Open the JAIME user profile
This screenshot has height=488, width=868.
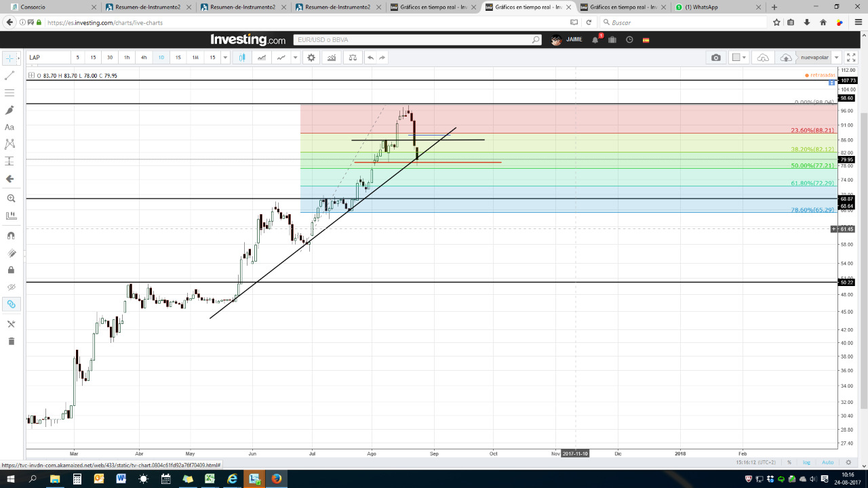point(567,40)
